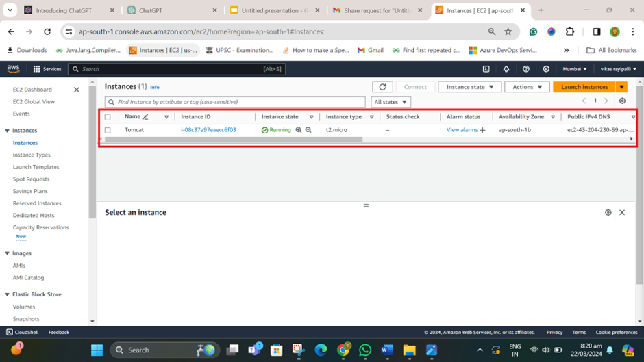Sort by Availability Zone column arrow
Viewport: 644px width, 362px height.
553,117
